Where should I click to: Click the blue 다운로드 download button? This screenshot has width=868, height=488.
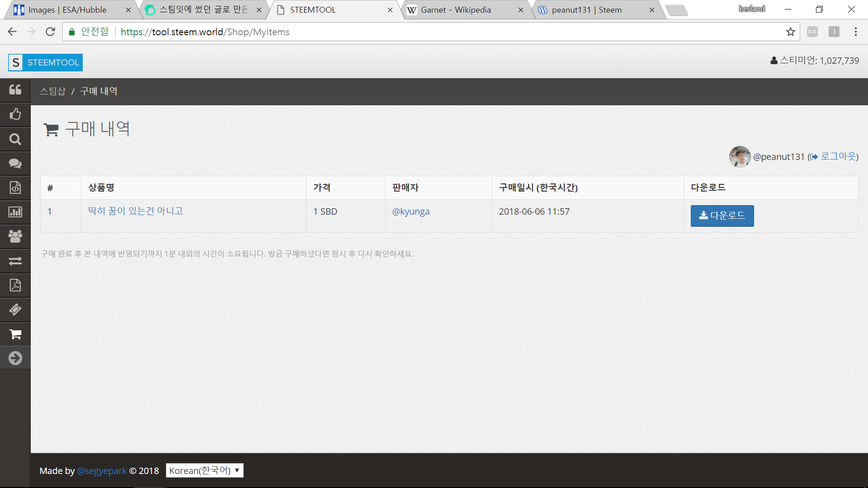pos(722,216)
